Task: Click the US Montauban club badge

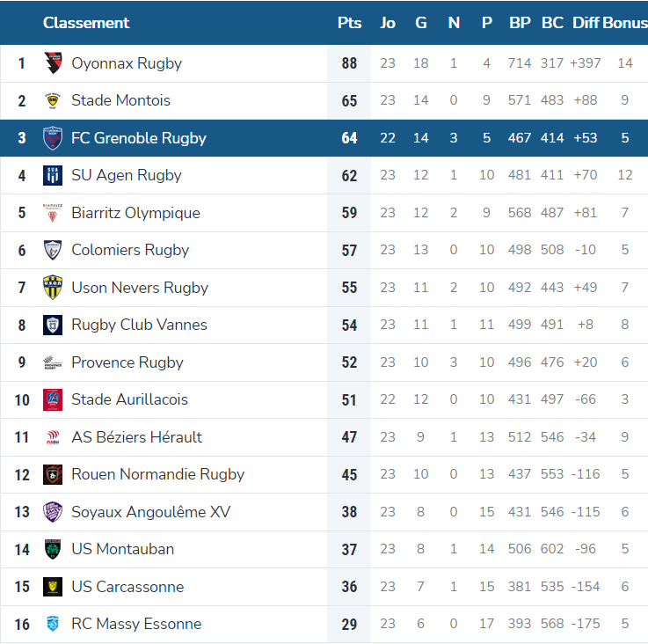Action: click(x=53, y=549)
